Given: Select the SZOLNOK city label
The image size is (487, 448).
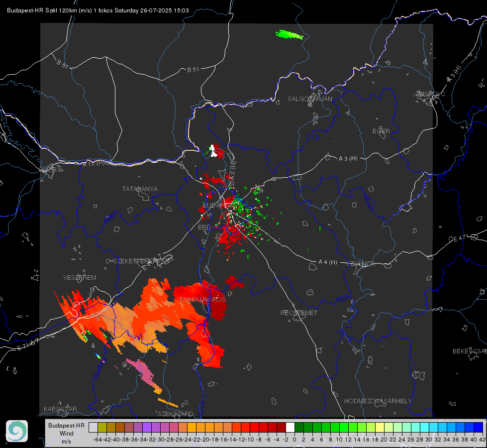Looking at the screenshot, I should 361,264.
